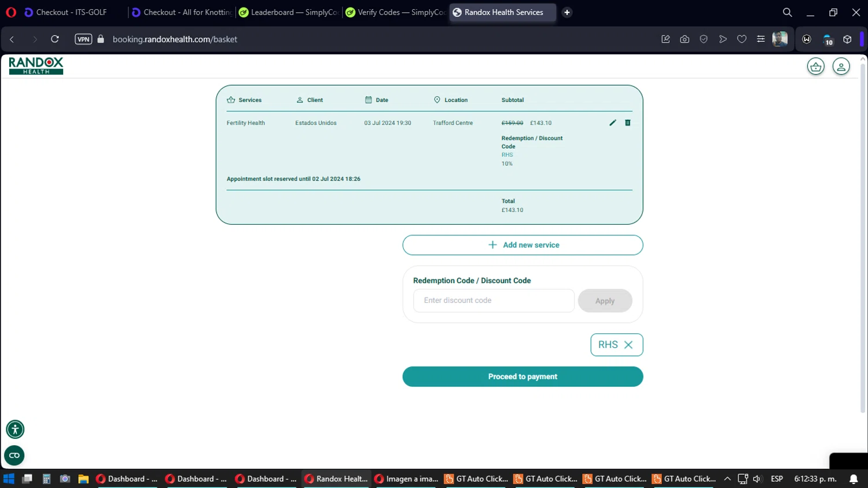868x488 pixels.
Task: Open Imagen a ima... taskbar window
Action: pyautogui.click(x=406, y=479)
